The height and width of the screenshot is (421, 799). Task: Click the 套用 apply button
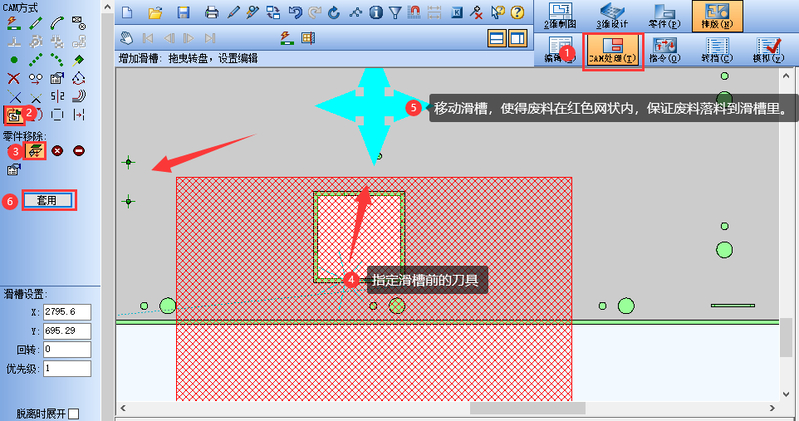click(47, 200)
